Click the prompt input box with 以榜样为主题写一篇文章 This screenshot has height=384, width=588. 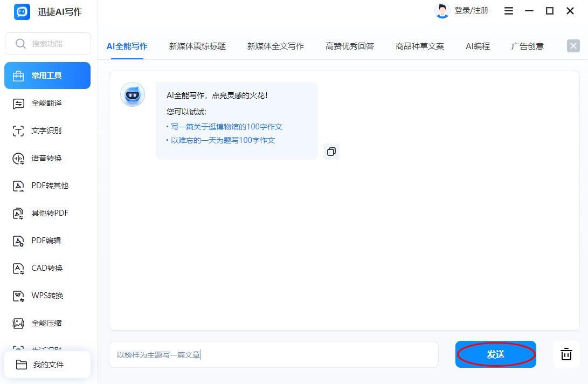(274, 354)
